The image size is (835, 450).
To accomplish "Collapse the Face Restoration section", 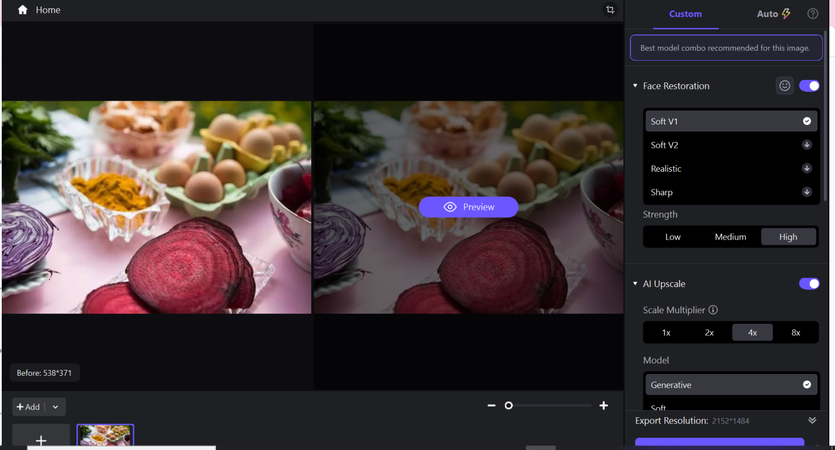I will 635,86.
